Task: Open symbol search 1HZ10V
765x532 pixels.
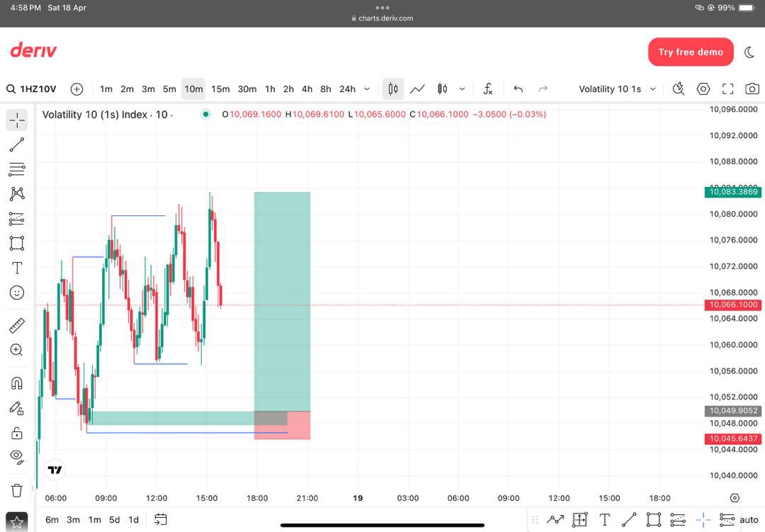Action: 32,89
